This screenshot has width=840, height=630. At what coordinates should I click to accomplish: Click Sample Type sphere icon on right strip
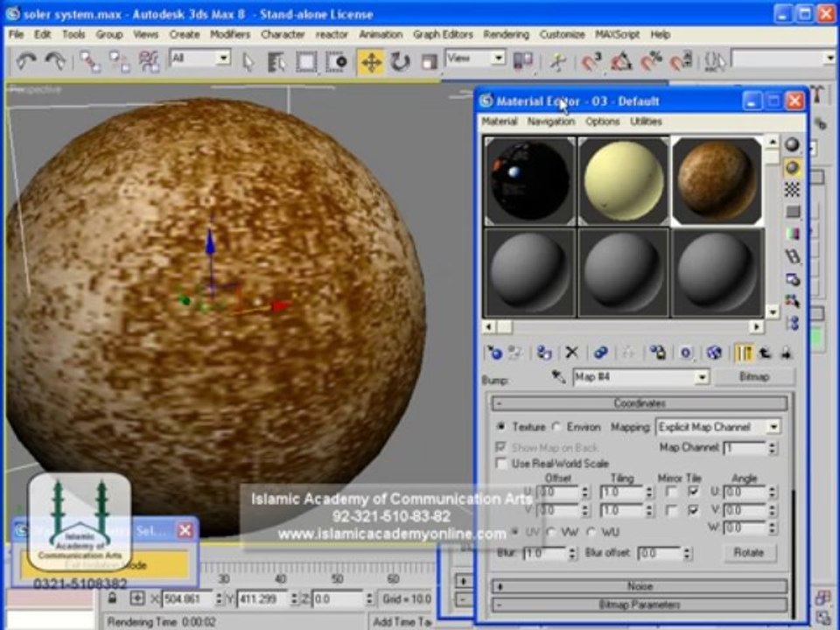pyautogui.click(x=792, y=144)
